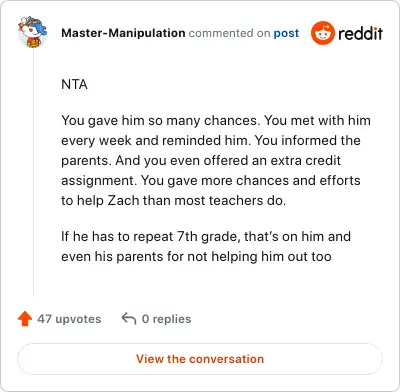The image size is (400, 392).
Task: Click the "47 upvotes" count
Action: 69,319
